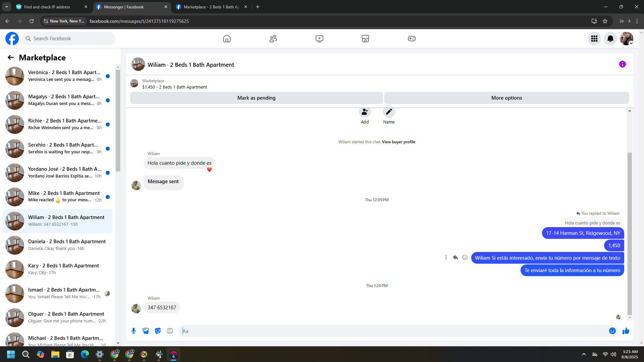Open Yordano José's conversation
This screenshot has width=644, height=362.
58,173
